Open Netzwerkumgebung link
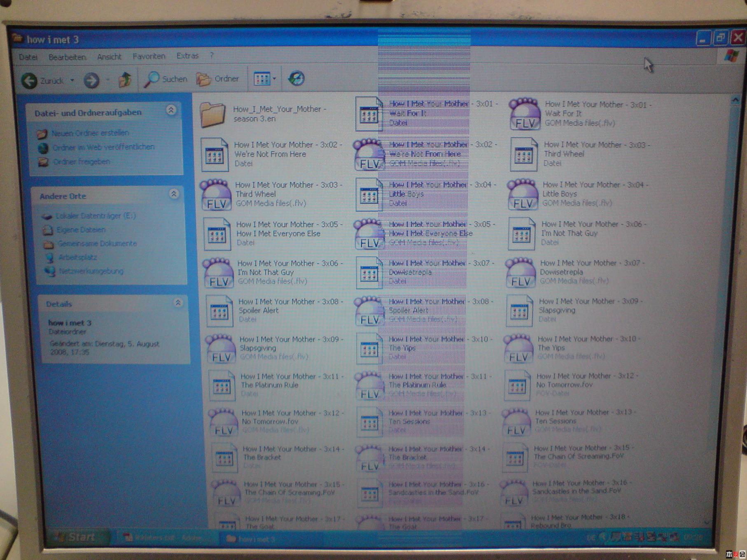 coord(91,271)
